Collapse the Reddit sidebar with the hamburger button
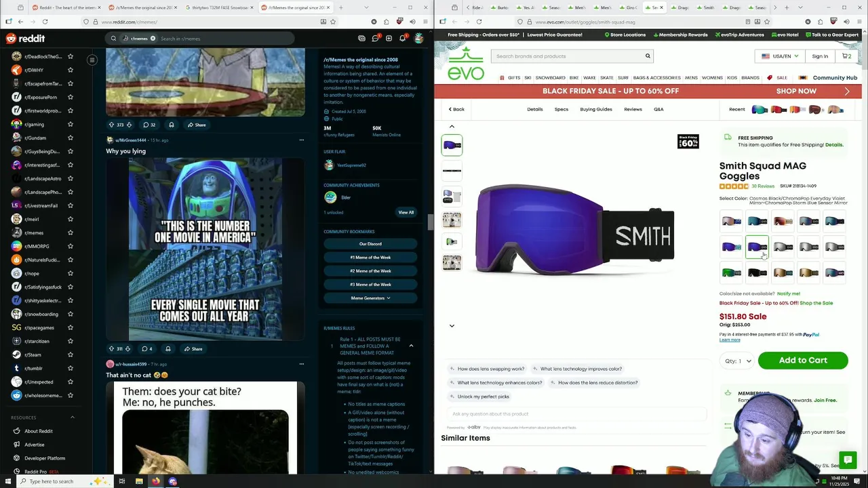 pyautogui.click(x=92, y=60)
